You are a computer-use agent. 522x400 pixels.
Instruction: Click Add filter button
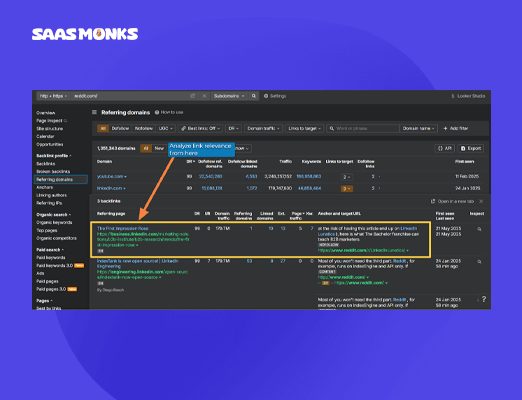coord(455,128)
